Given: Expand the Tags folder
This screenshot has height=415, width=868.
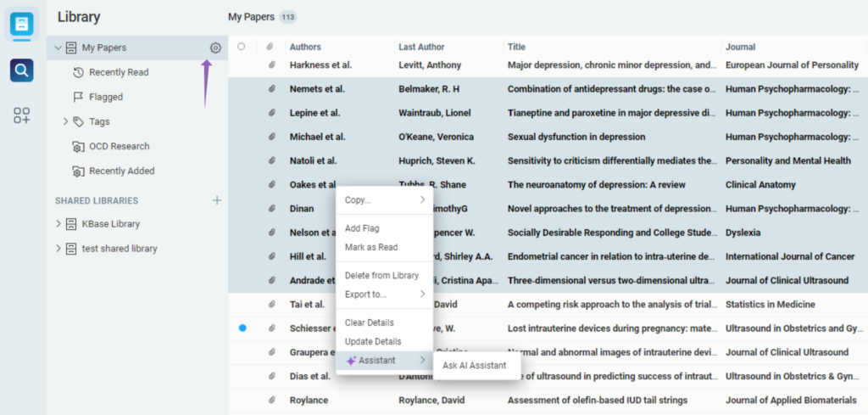Looking at the screenshot, I should (x=65, y=121).
